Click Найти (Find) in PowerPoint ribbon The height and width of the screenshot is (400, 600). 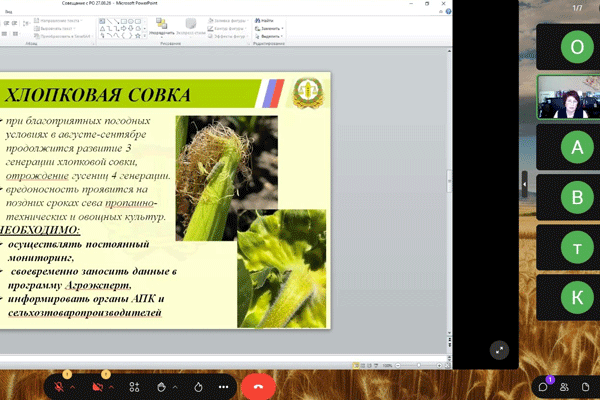(x=264, y=20)
